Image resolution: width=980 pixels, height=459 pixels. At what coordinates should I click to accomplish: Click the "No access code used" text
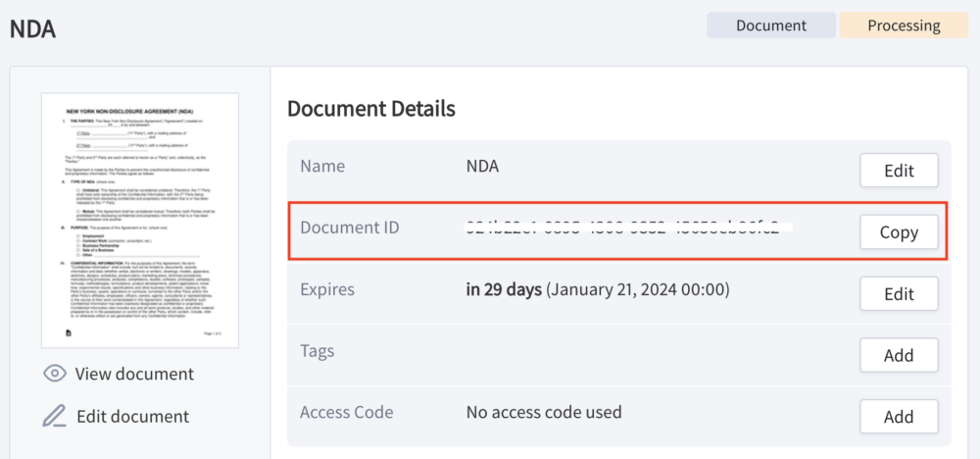[544, 412]
